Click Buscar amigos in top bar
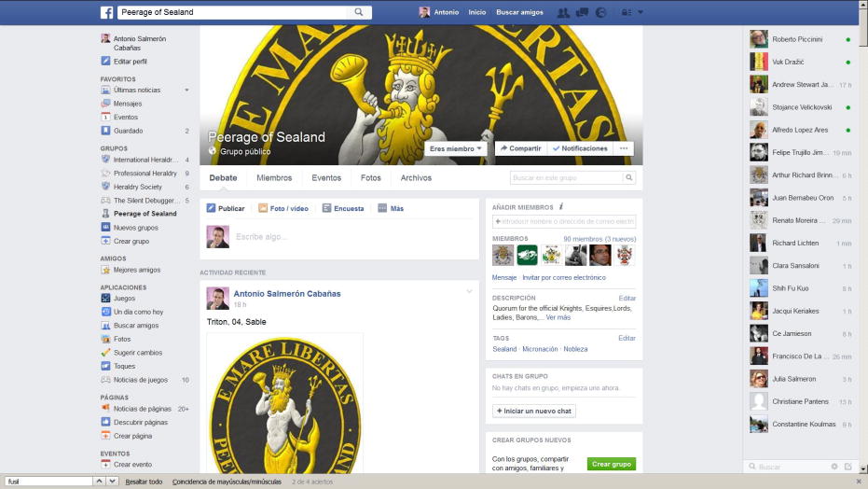The width and height of the screenshot is (868, 489). tap(519, 12)
